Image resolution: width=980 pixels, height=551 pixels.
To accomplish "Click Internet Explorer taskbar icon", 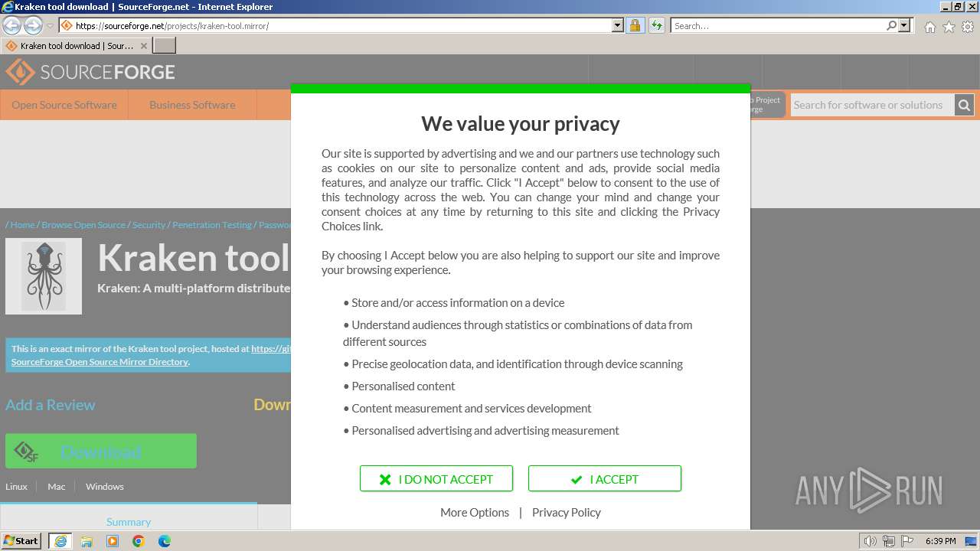I will [60, 541].
